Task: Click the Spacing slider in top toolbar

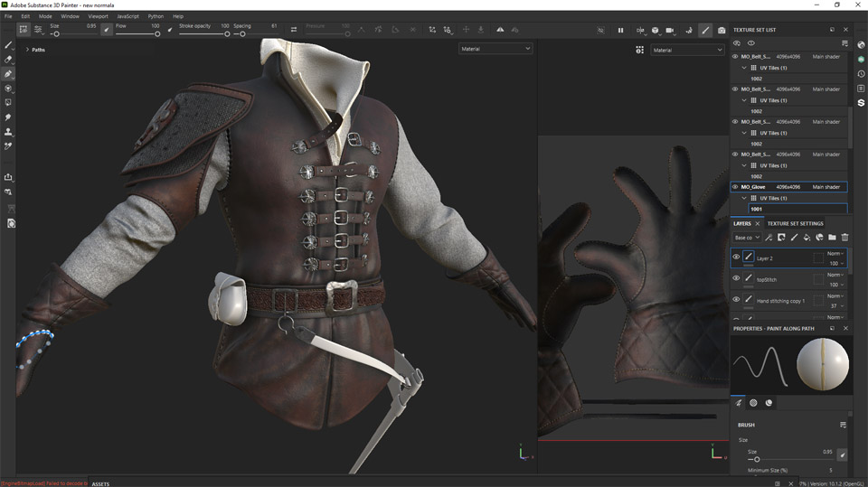Action: coord(255,33)
